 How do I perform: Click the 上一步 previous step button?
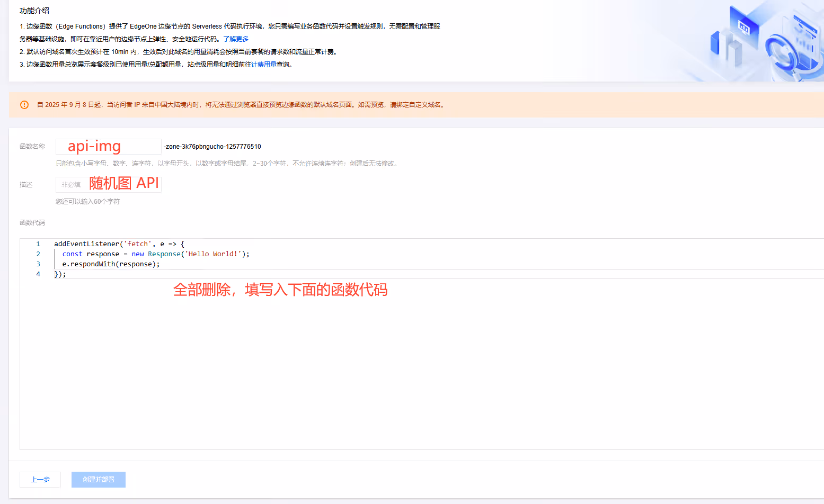coord(40,480)
